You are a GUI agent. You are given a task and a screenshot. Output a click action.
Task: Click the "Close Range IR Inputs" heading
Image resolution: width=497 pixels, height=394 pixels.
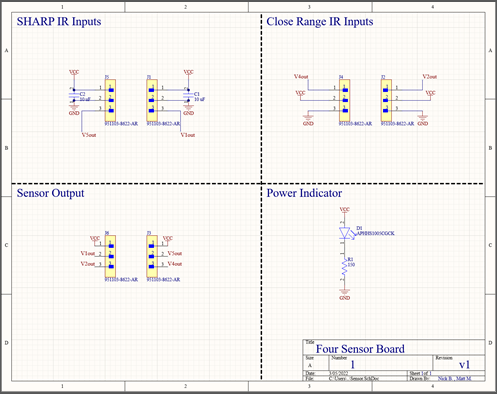click(320, 22)
